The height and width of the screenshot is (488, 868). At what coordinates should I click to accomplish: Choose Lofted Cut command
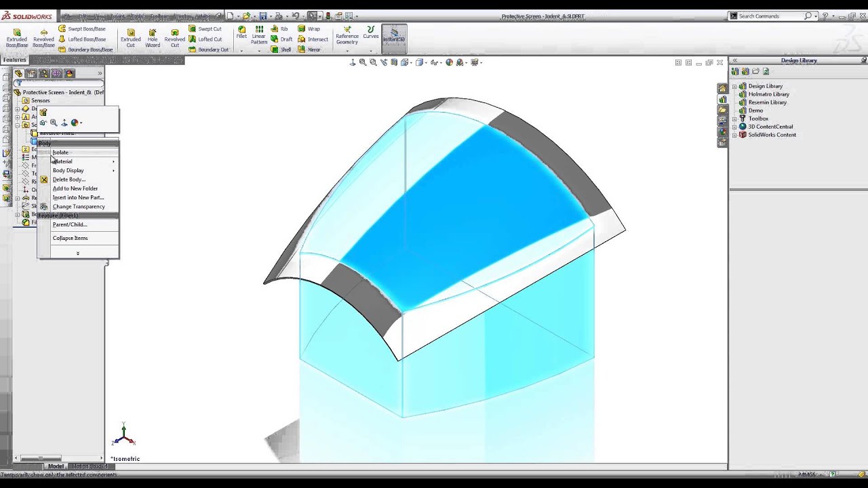(x=205, y=39)
